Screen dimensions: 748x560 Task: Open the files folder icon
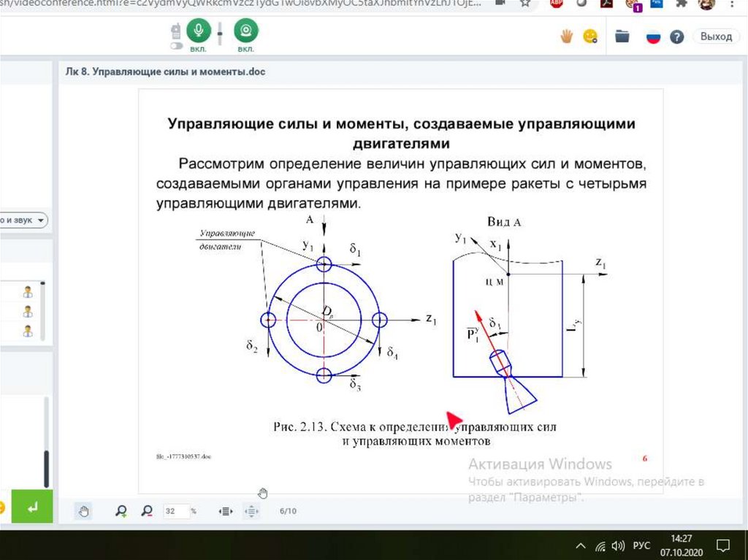[622, 37]
